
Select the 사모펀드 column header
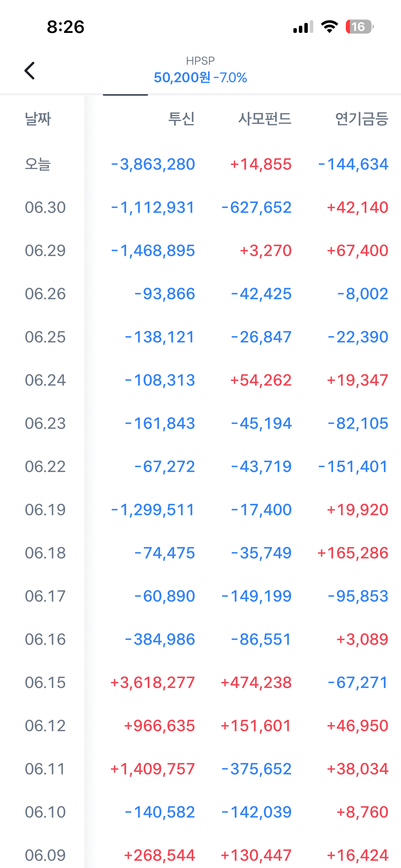click(x=265, y=119)
